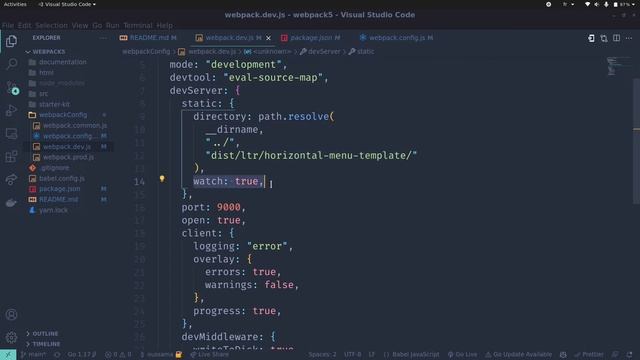The image size is (640, 360).
Task: Open babel.config.js in the file tree
Action: click(62, 178)
